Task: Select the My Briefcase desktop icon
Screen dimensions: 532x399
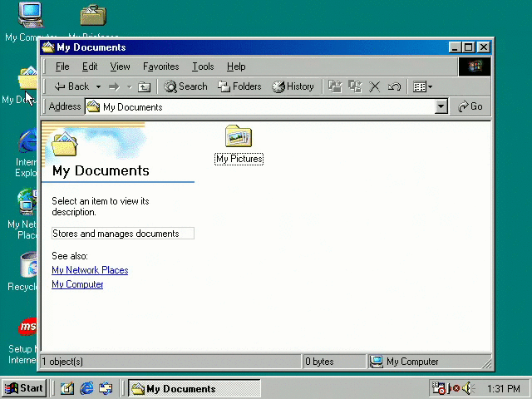Action: click(x=93, y=15)
